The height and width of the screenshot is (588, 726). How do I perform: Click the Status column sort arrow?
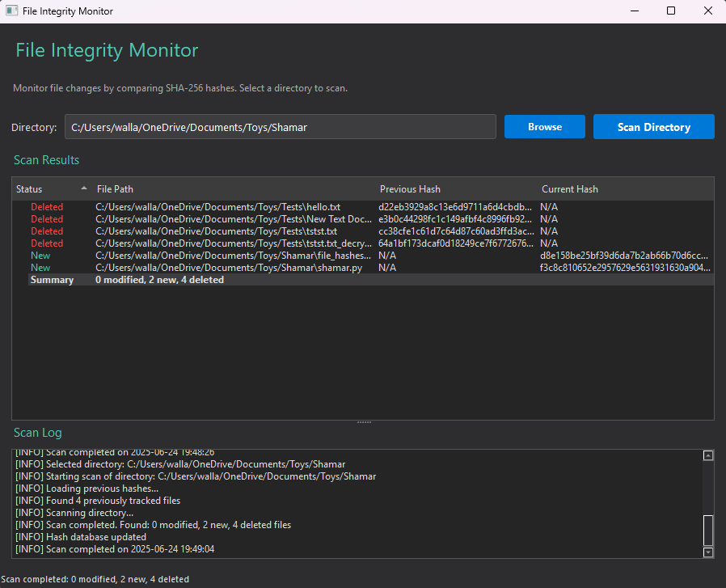tap(84, 188)
